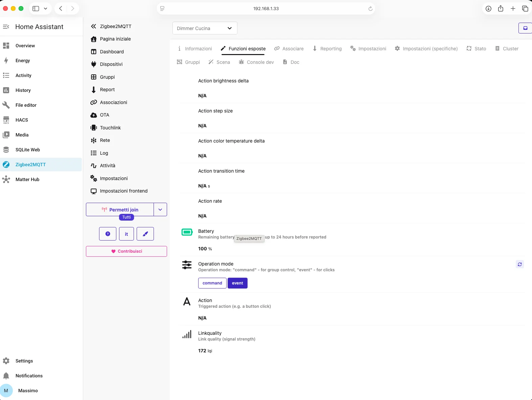Open the History chart icon

click(6, 90)
